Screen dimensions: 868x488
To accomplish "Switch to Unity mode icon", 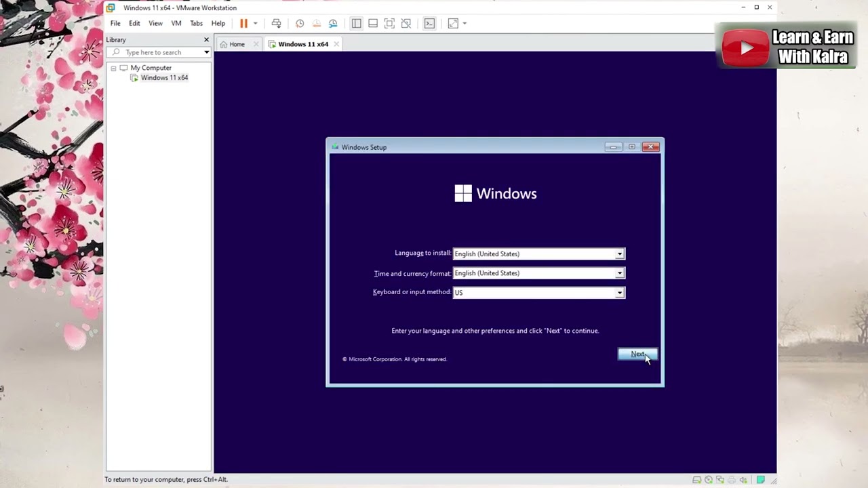I will [x=406, y=24].
